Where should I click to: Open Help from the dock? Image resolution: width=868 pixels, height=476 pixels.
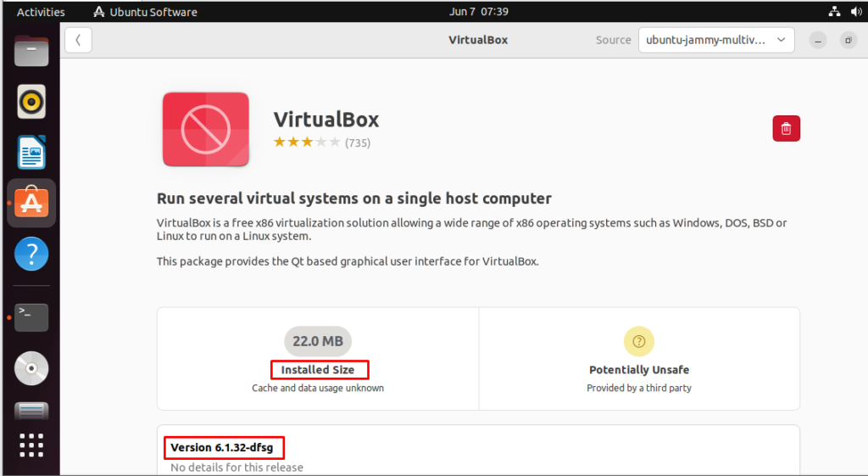pyautogui.click(x=31, y=254)
